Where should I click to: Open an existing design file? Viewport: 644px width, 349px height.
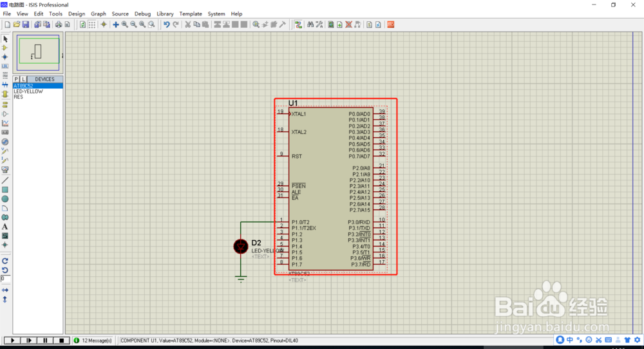pyautogui.click(x=17, y=24)
